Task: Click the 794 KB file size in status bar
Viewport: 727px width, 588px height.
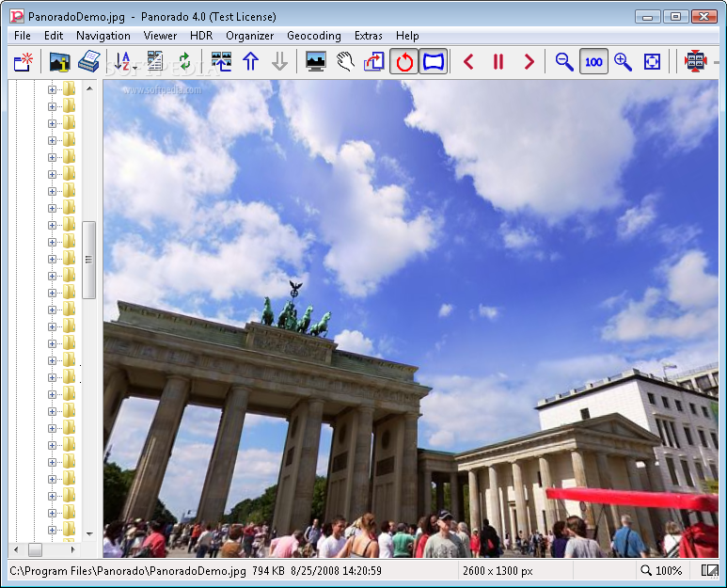Action: [x=268, y=571]
